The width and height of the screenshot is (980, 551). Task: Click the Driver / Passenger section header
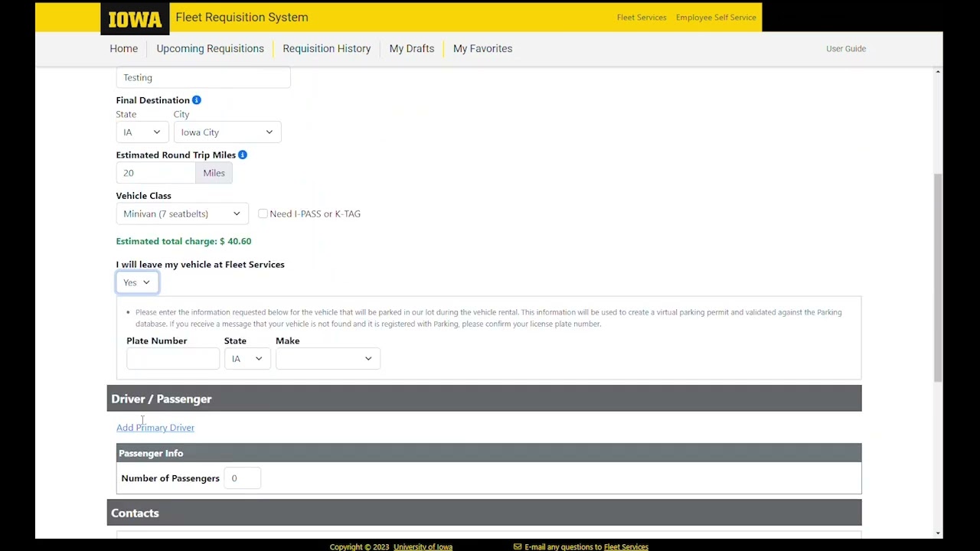coord(484,399)
